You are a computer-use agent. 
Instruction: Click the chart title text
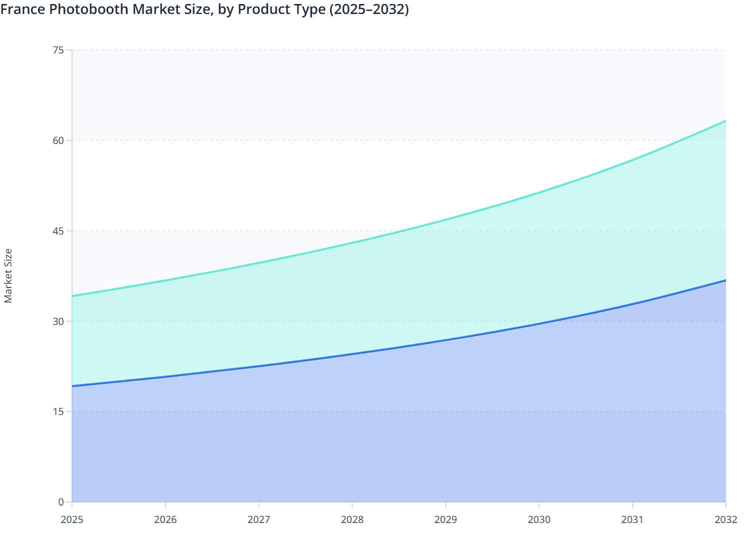(x=204, y=9)
